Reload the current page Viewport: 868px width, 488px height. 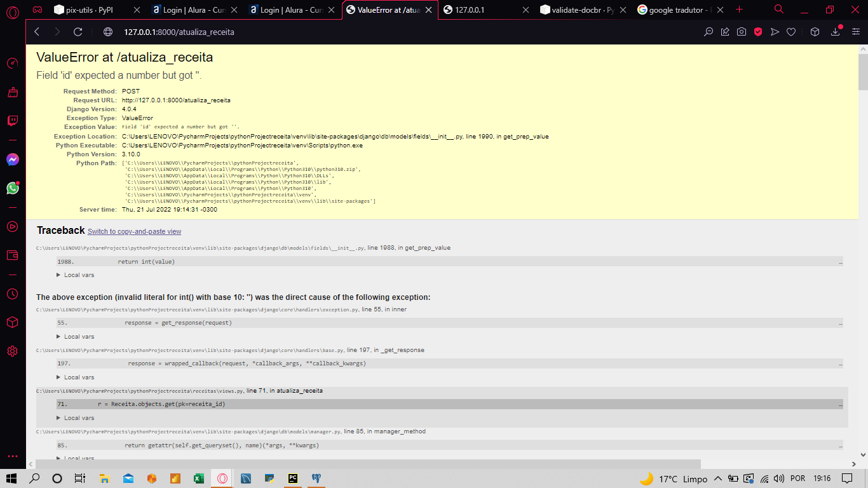tap(78, 32)
